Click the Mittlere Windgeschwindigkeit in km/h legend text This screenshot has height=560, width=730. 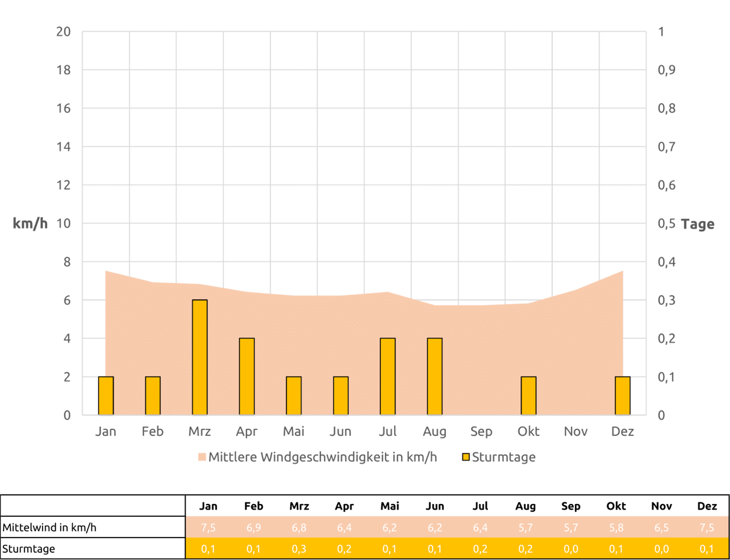coord(322,457)
